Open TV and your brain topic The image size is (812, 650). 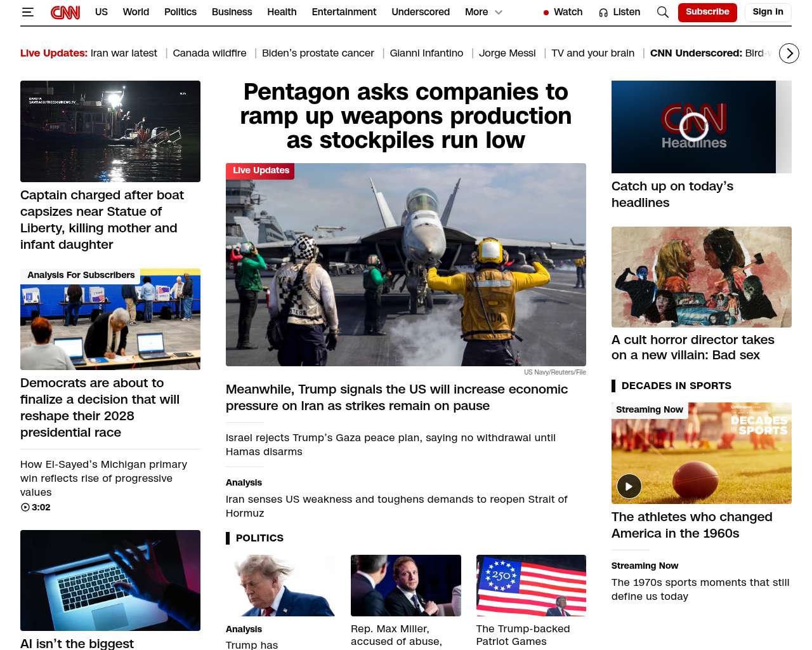pyautogui.click(x=593, y=53)
